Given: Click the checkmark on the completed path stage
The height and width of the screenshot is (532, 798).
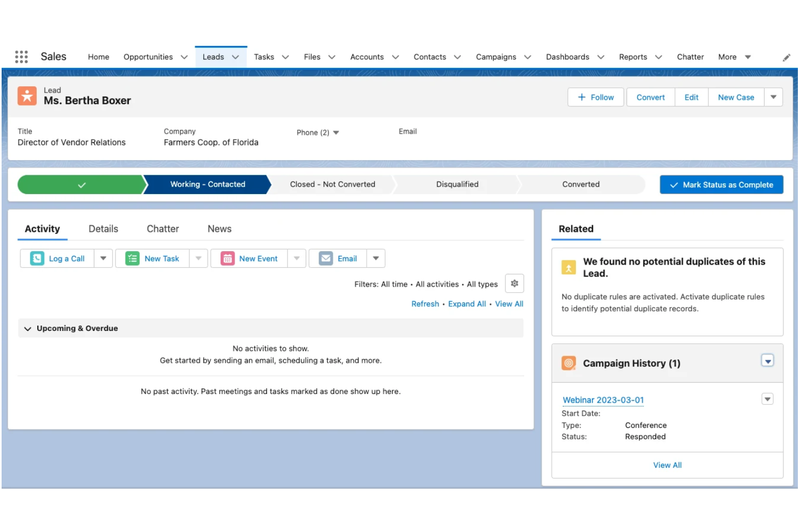Looking at the screenshot, I should [x=81, y=184].
